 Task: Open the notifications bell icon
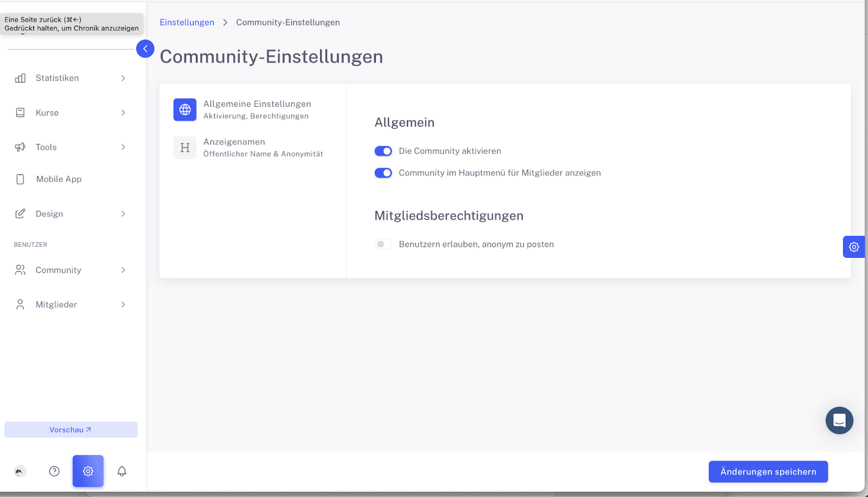point(122,471)
